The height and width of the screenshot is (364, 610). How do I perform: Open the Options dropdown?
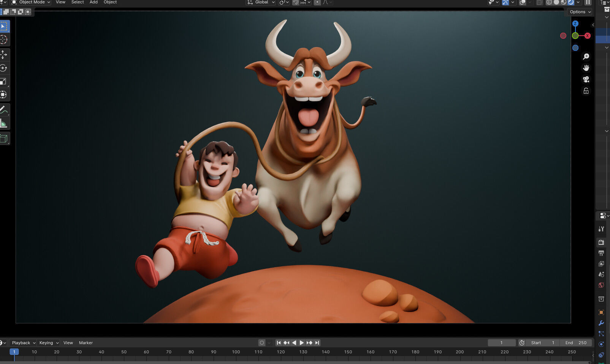click(x=580, y=12)
